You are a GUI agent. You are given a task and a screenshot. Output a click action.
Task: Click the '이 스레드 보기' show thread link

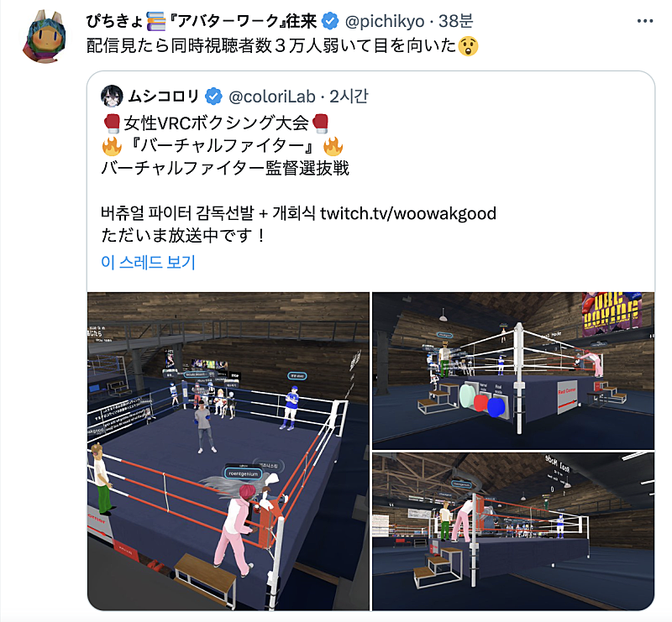tap(148, 262)
